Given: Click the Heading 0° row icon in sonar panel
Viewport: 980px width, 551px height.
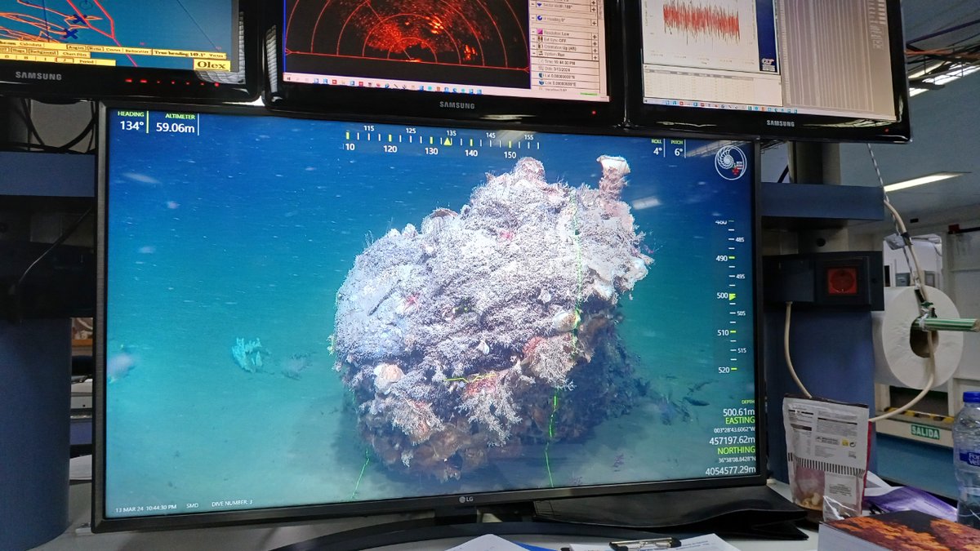Looking at the screenshot, I should (539, 18).
